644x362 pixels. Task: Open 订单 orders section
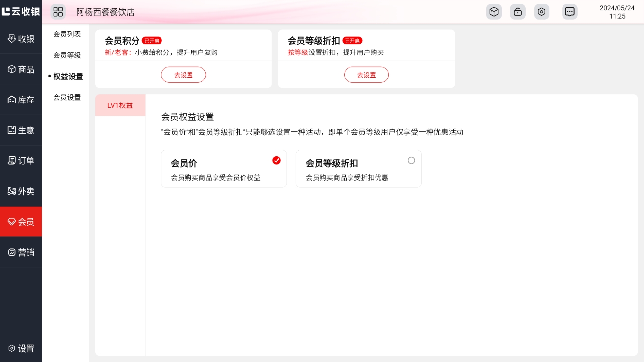(x=21, y=160)
